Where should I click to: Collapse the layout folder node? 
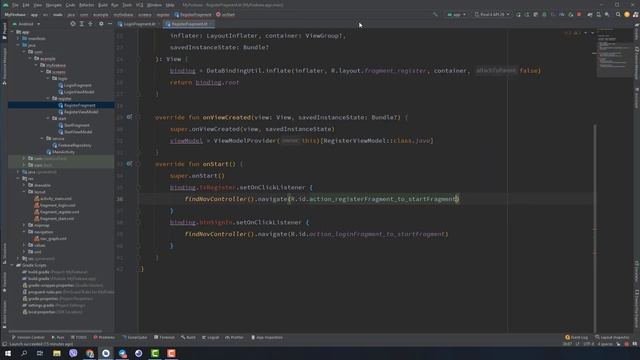tap(24, 192)
